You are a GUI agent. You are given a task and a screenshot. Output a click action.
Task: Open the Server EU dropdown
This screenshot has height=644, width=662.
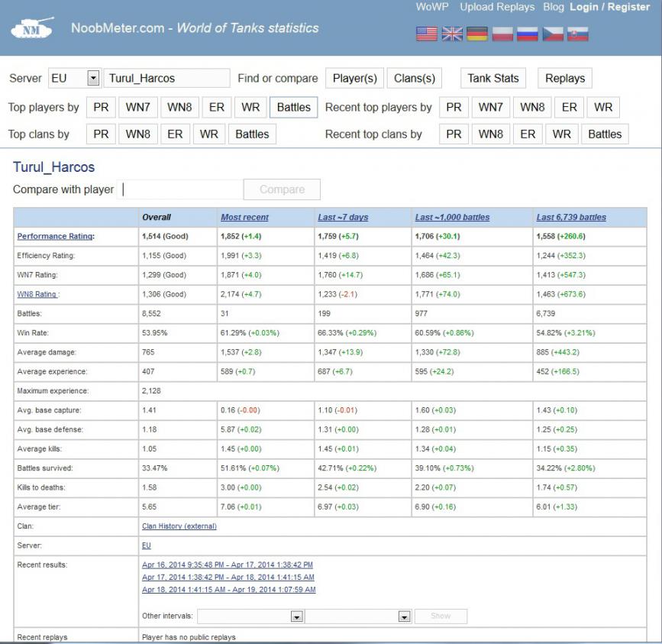click(93, 78)
